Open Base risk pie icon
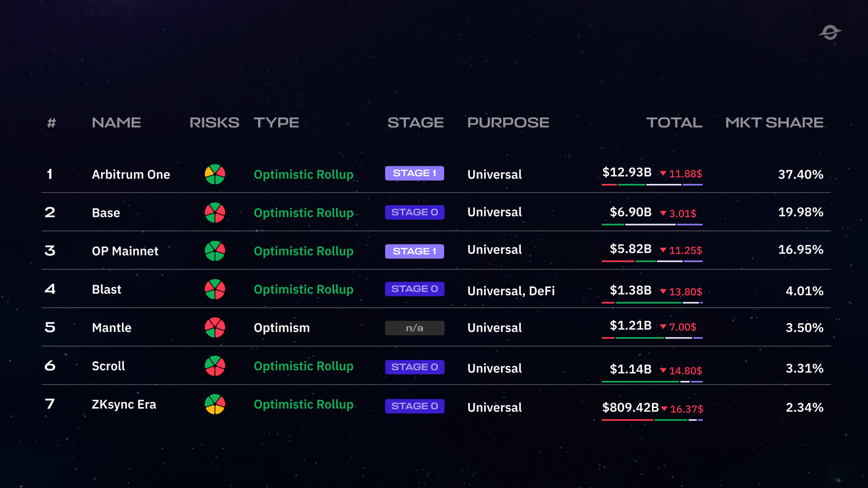The image size is (868, 488). 215,213
